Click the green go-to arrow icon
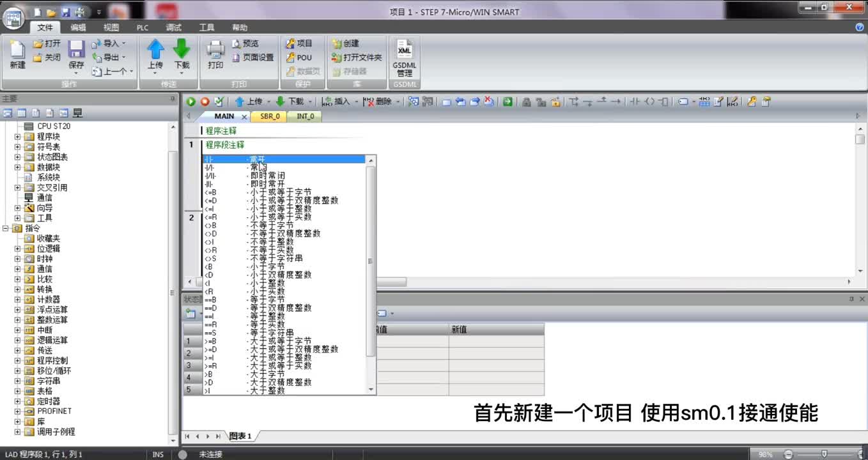 [x=508, y=102]
